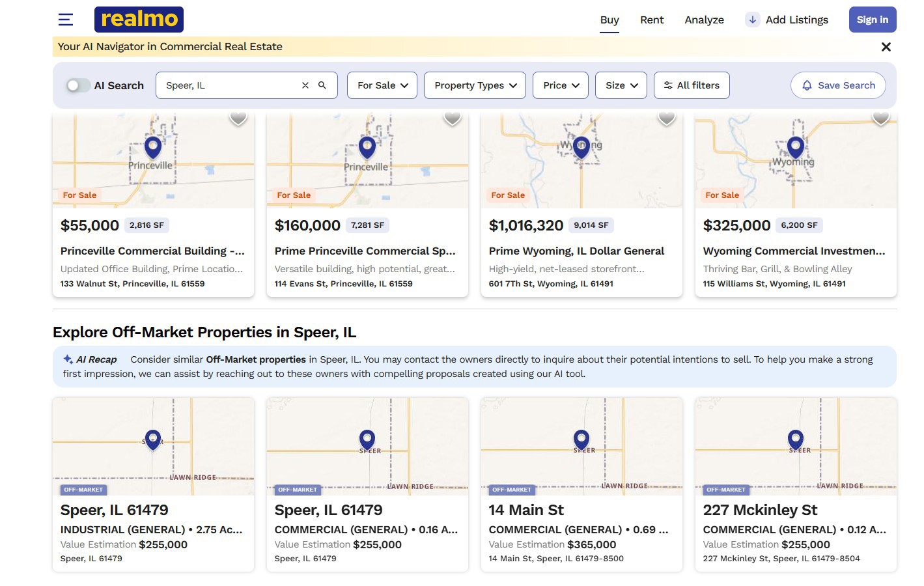Open the hamburger navigation menu

pos(65,20)
